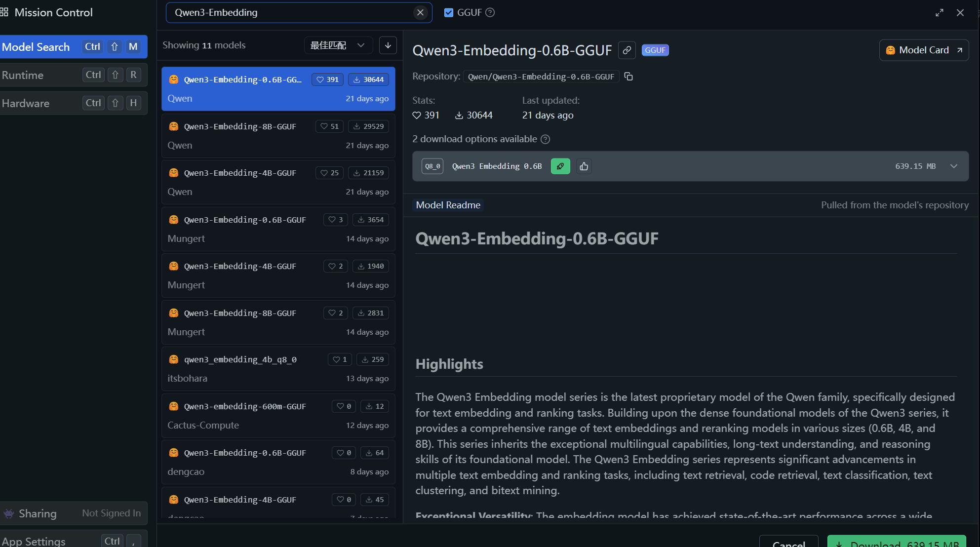Switch to Runtime tab
This screenshot has height=547, width=980.
pyautogui.click(x=74, y=75)
